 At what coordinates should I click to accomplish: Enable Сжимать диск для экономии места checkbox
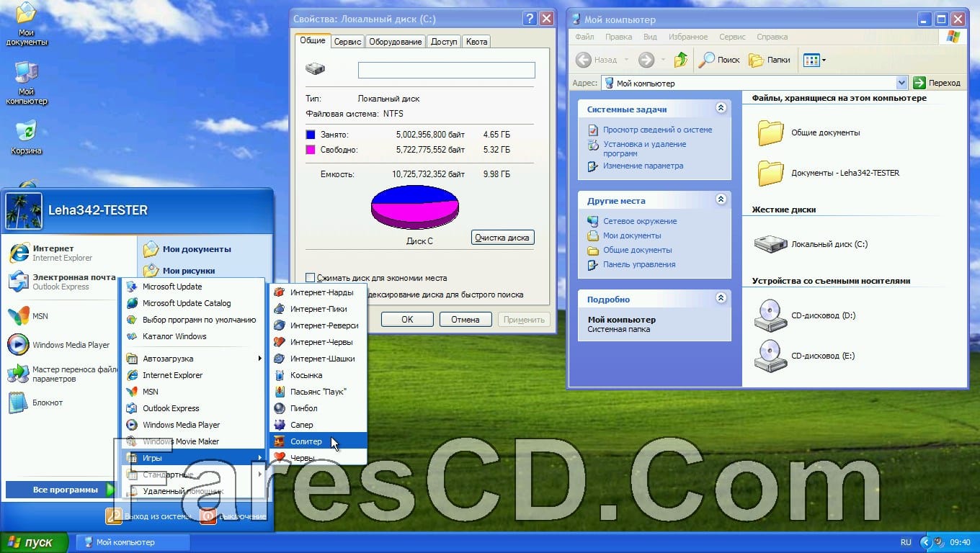310,278
